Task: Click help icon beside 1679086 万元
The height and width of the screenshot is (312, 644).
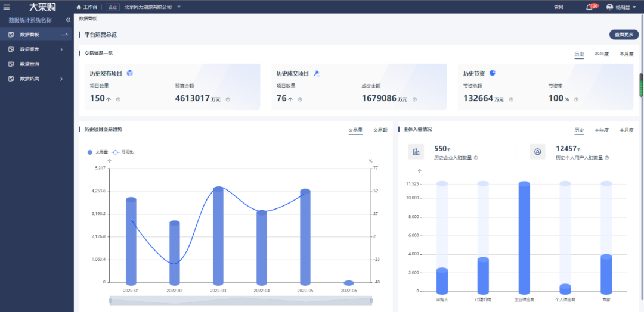Action: 414,99
